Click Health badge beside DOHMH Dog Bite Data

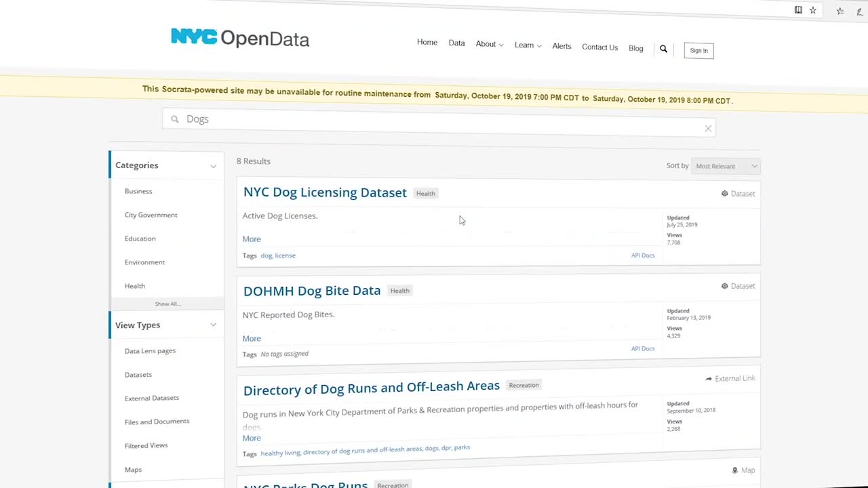tap(400, 291)
